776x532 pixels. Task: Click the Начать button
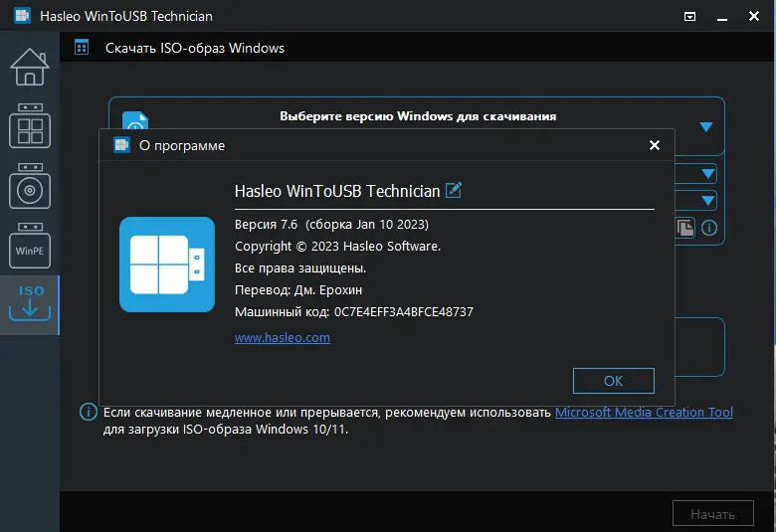pyautogui.click(x=711, y=513)
